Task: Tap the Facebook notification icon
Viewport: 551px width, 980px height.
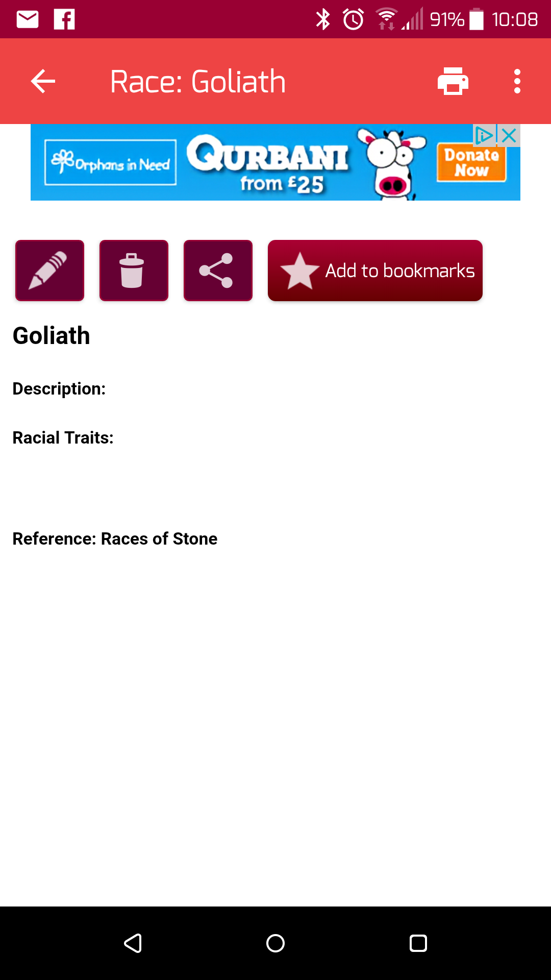Action: point(64,19)
